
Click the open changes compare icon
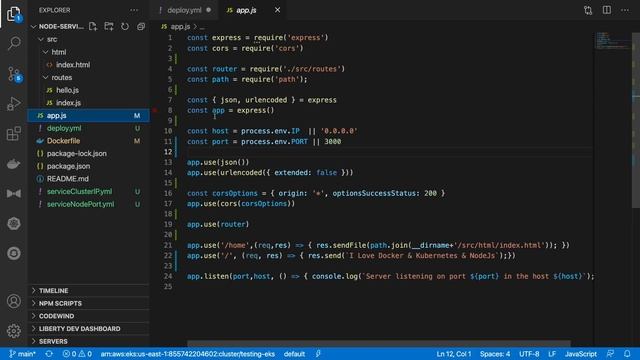tap(588, 10)
